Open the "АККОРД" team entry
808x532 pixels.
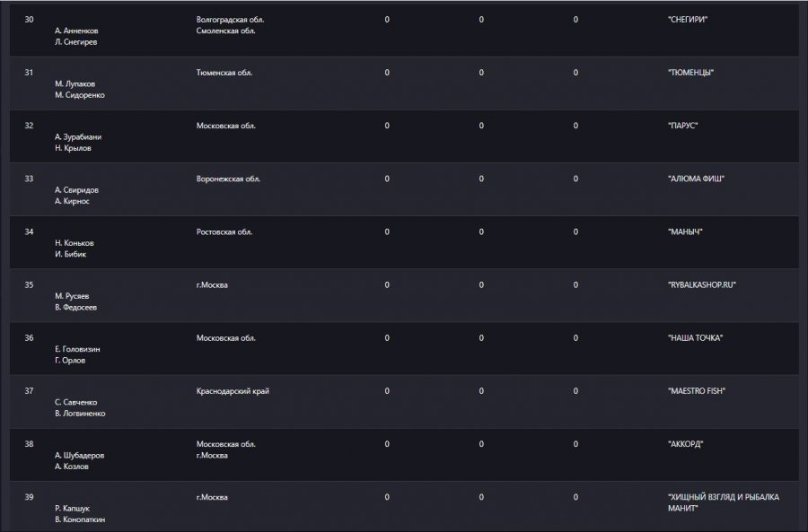685,444
